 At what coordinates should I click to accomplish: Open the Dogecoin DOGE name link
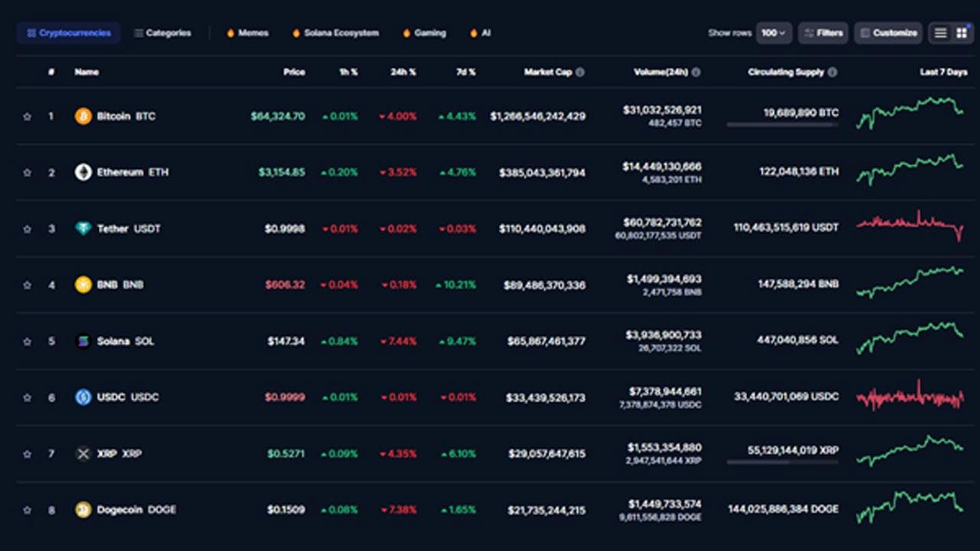pyautogui.click(x=136, y=510)
